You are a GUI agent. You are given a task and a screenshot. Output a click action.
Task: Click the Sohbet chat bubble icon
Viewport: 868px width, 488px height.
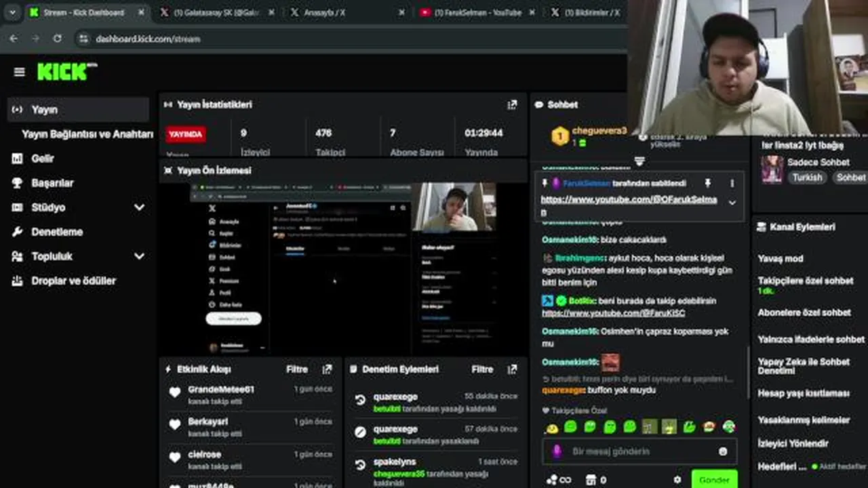click(x=539, y=105)
